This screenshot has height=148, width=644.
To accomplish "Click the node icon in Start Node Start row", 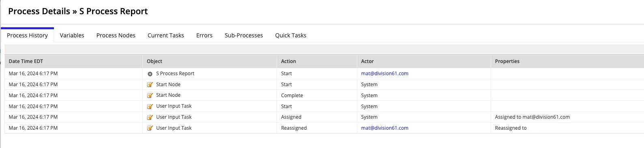I will click(x=150, y=85).
